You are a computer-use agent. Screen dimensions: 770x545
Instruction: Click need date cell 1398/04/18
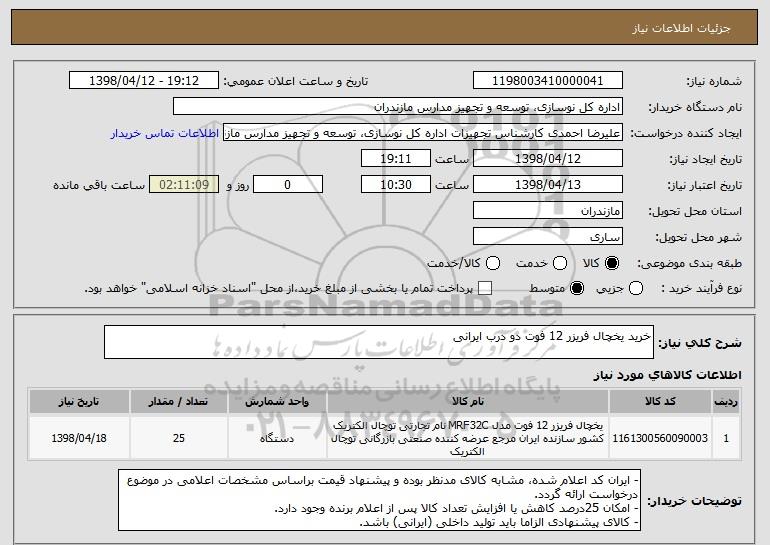tap(79, 438)
